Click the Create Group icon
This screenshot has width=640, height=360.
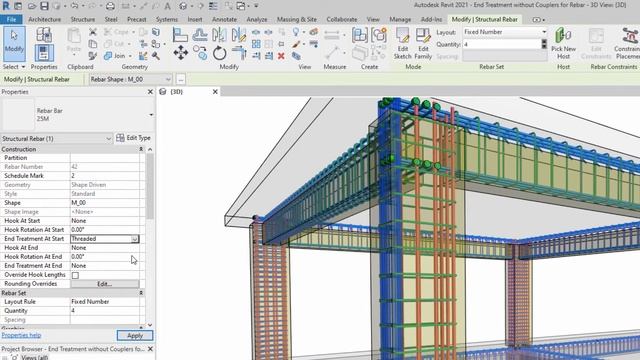[379, 35]
